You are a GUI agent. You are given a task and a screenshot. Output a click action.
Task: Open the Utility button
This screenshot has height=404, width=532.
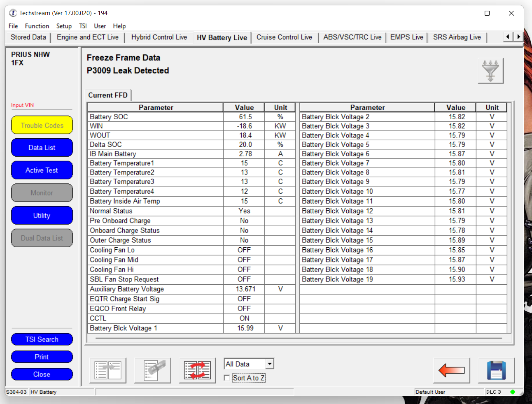[x=42, y=216]
